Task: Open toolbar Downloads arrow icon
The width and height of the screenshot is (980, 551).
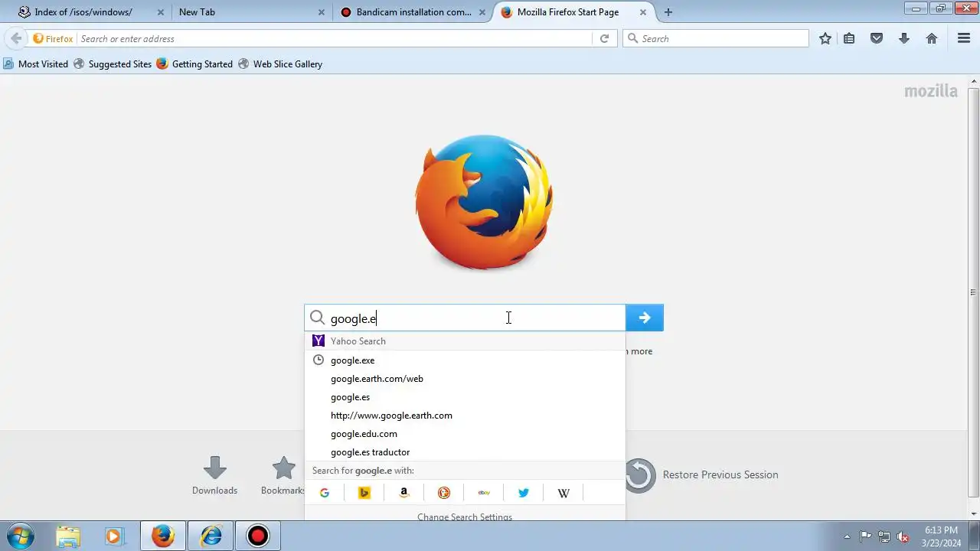Action: (x=904, y=38)
